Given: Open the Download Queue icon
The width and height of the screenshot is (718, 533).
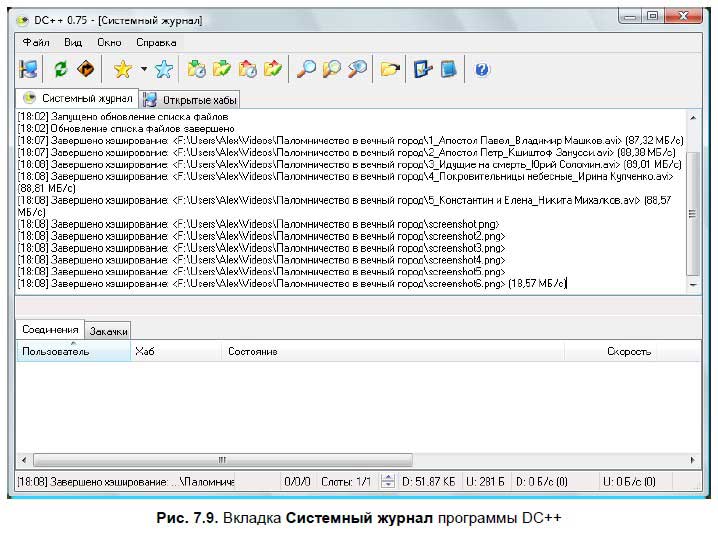Looking at the screenshot, I should coord(197,70).
